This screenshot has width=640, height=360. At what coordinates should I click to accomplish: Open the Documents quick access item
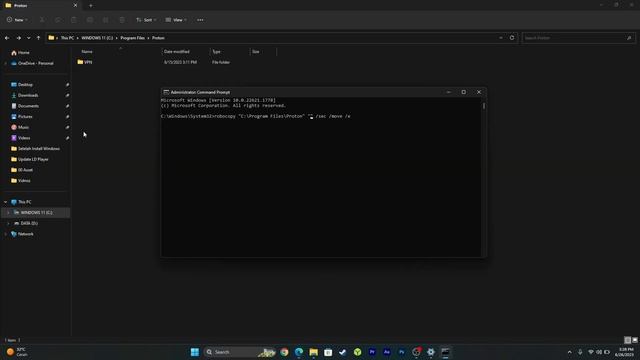tap(28, 106)
